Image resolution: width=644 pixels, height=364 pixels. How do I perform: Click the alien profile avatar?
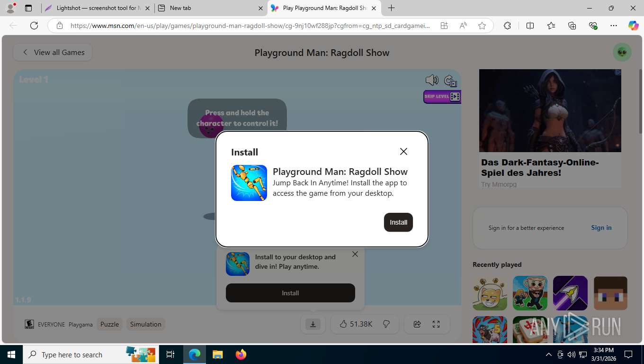[x=622, y=52]
